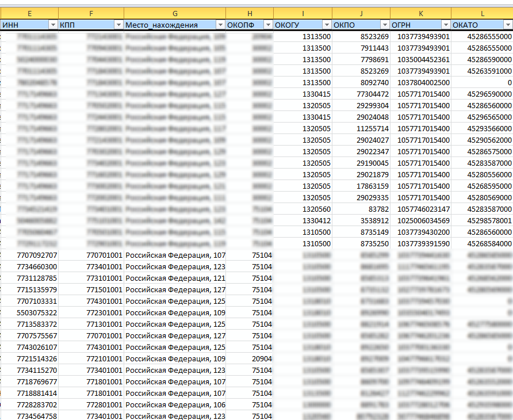Viewport: 513px width, 420px height.
Task: Select ОКПО cell 8735250
Action: pyautogui.click(x=361, y=244)
